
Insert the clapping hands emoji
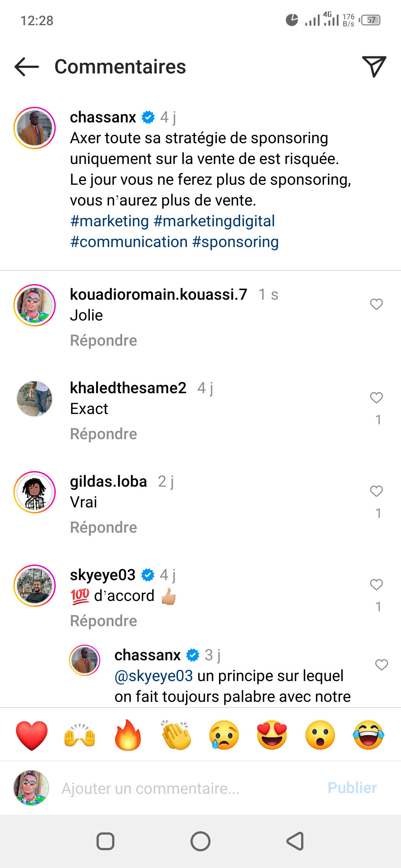176,735
